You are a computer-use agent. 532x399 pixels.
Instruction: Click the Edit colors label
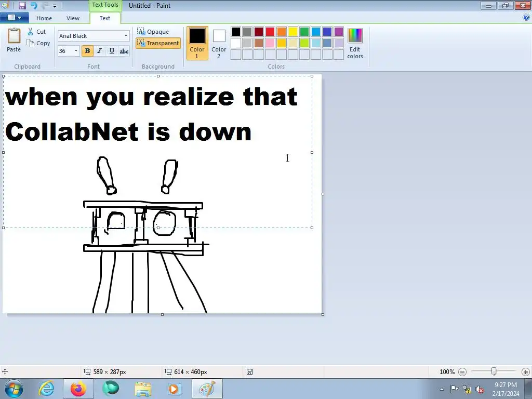click(355, 52)
